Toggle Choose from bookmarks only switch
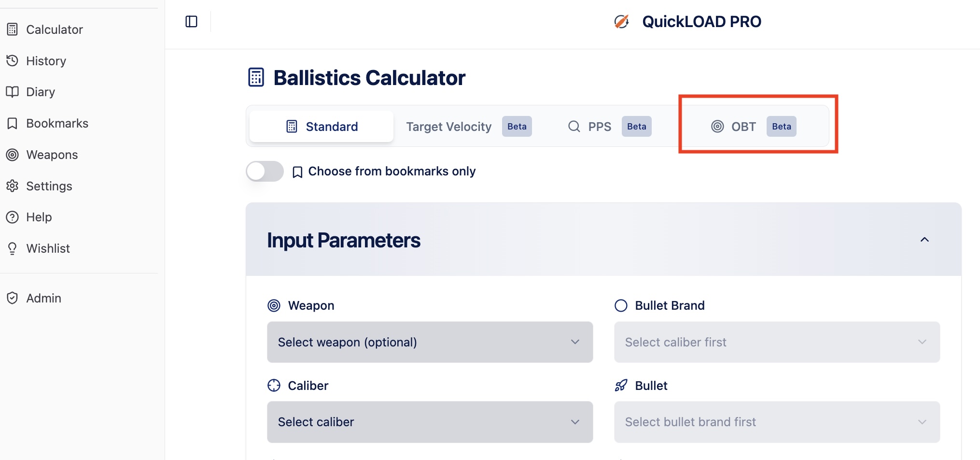 265,172
